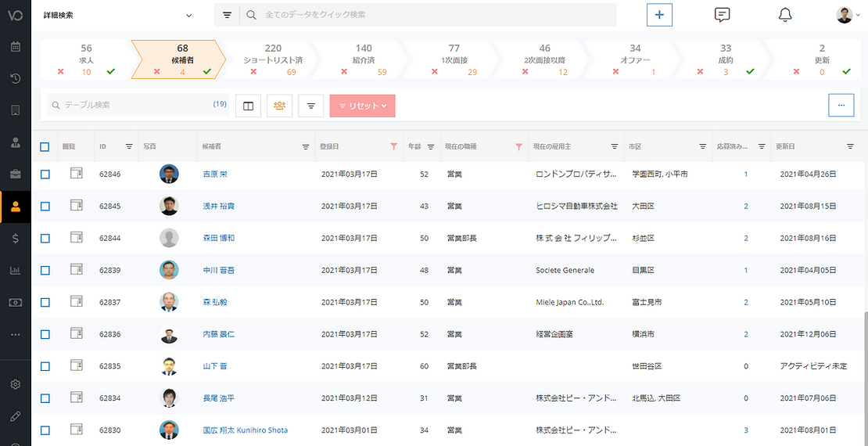
Task: Open the リセット dropdown button
Action: (362, 106)
